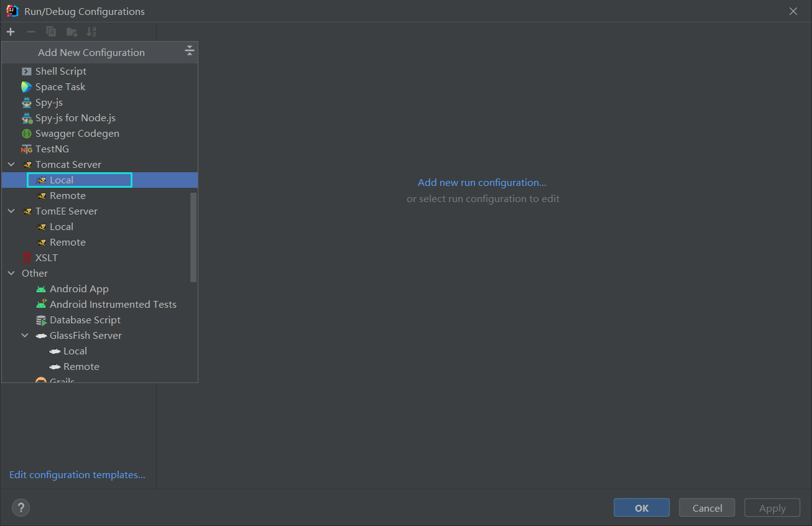
Task: Select Android Instrumented Tests entry
Action: [99, 305]
